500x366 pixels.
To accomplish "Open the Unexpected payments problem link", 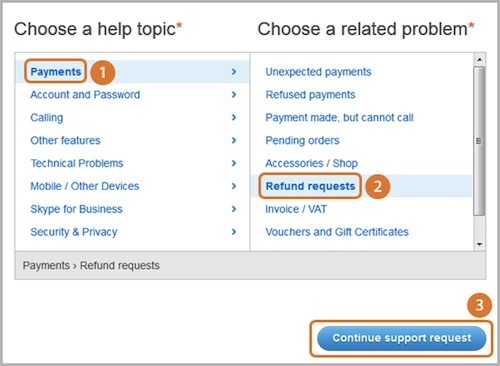I will pos(318,72).
